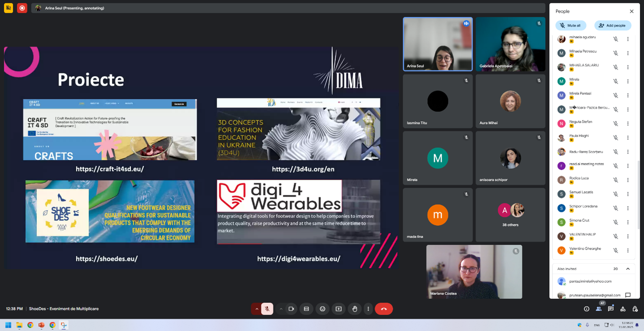Viewport: 644px width, 331px height.
Task: Open the three-dot more options in the call bar
Action: pos(368,309)
